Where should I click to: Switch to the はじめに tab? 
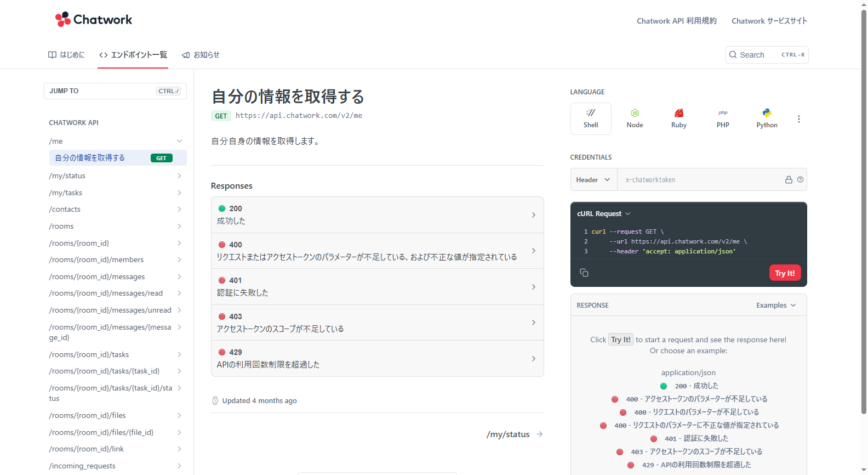pos(66,55)
